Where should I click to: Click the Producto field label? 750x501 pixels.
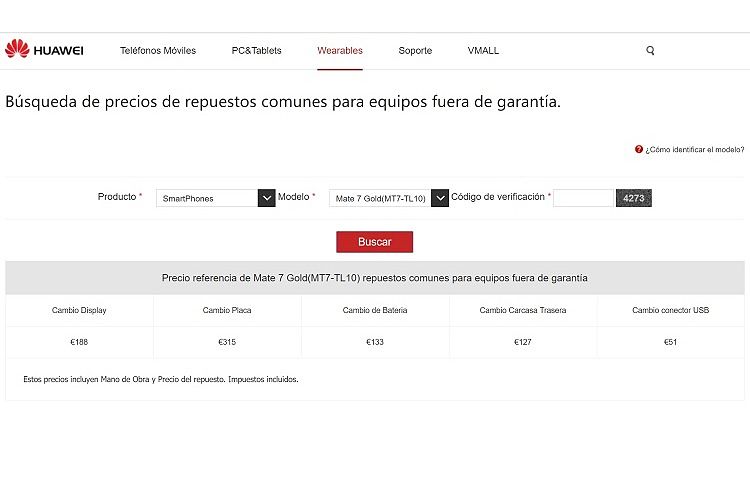(x=117, y=197)
